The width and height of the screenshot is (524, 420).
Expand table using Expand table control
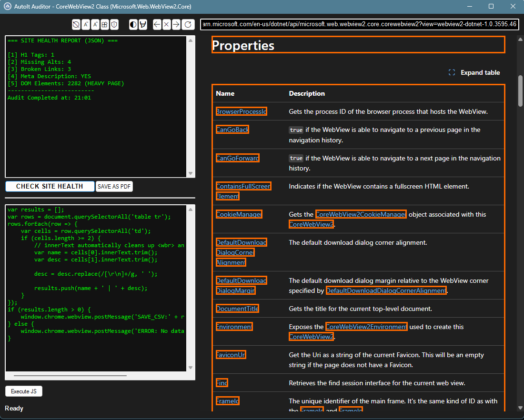point(474,73)
